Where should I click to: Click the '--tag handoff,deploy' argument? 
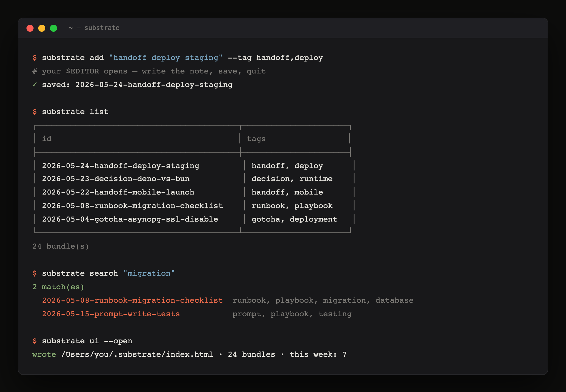point(275,58)
